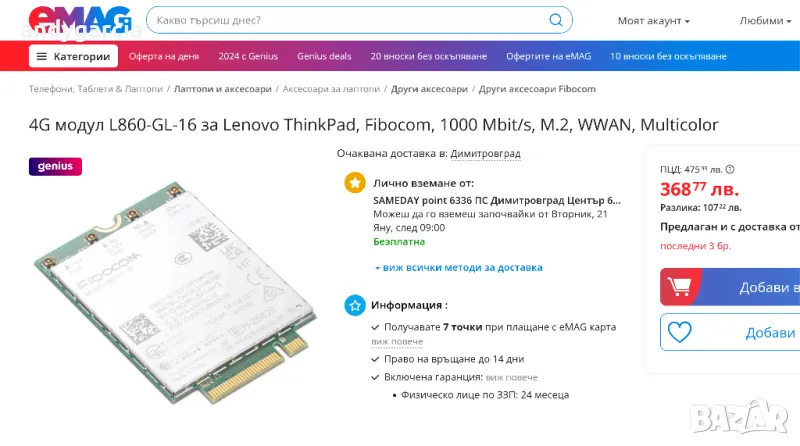Click the ПЦД info icon
This screenshot has width=800, height=446.
pyautogui.click(x=730, y=169)
